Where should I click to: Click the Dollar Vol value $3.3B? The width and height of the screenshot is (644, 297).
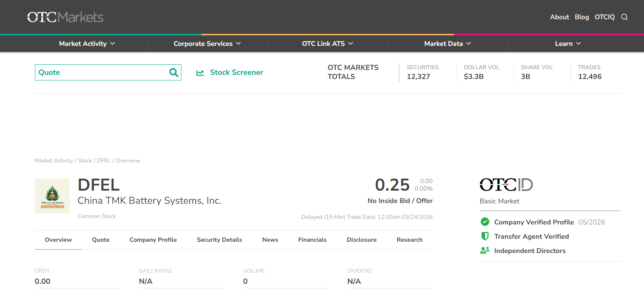click(474, 77)
